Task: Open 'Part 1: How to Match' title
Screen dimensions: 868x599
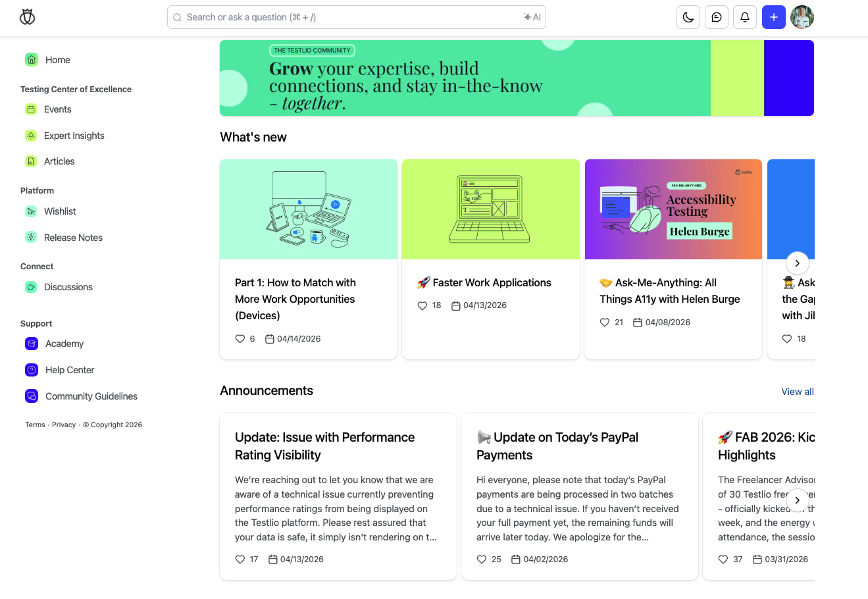Action: click(x=295, y=299)
